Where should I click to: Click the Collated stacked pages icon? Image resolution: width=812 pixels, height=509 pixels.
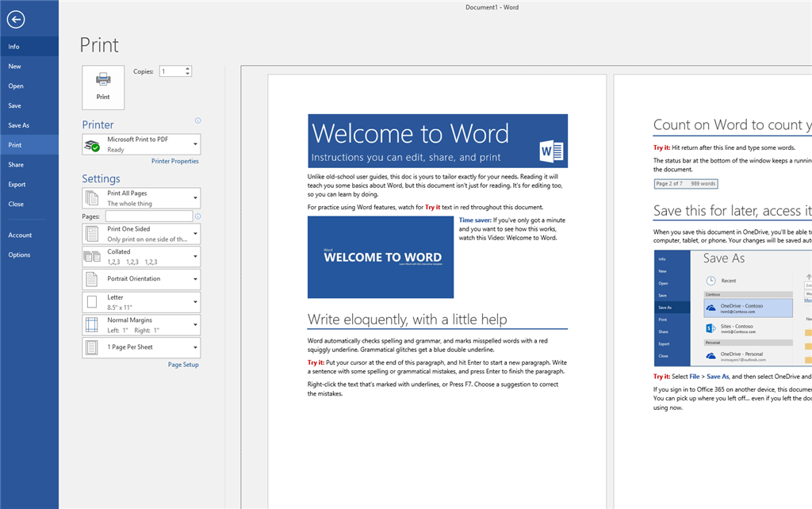click(x=92, y=256)
